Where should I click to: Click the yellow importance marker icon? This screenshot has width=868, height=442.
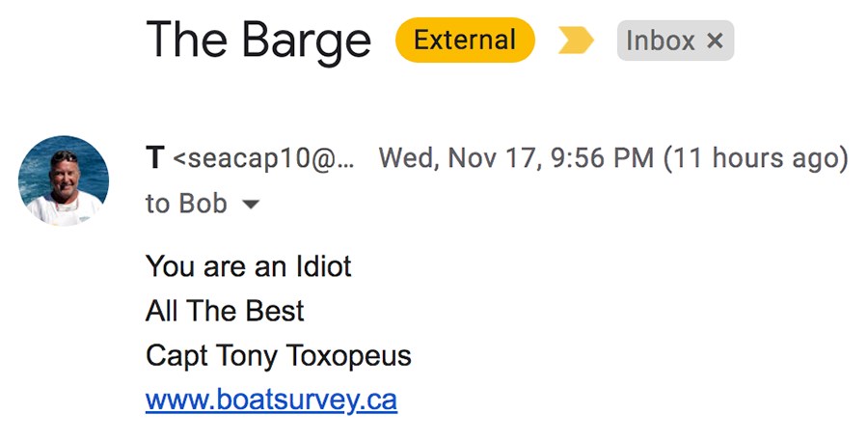[x=576, y=41]
